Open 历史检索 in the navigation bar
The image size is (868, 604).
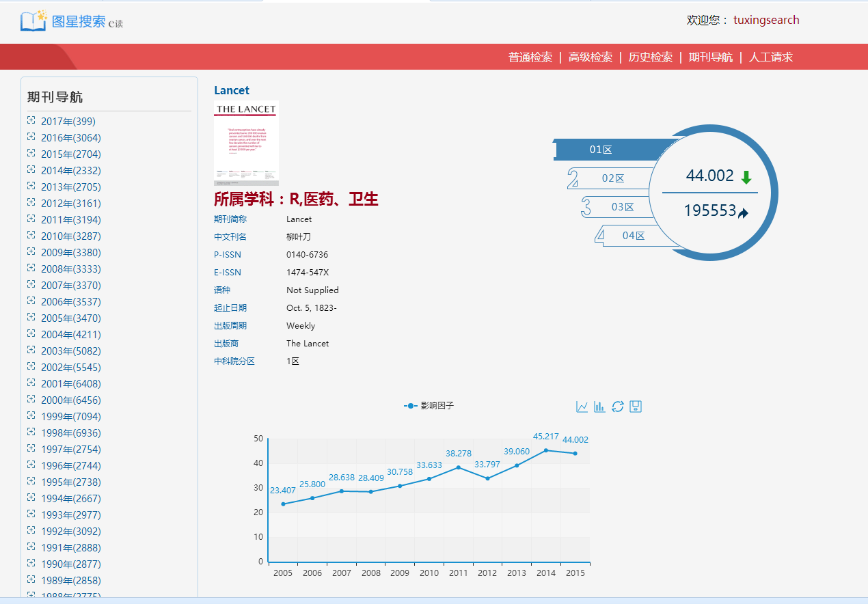(x=651, y=57)
